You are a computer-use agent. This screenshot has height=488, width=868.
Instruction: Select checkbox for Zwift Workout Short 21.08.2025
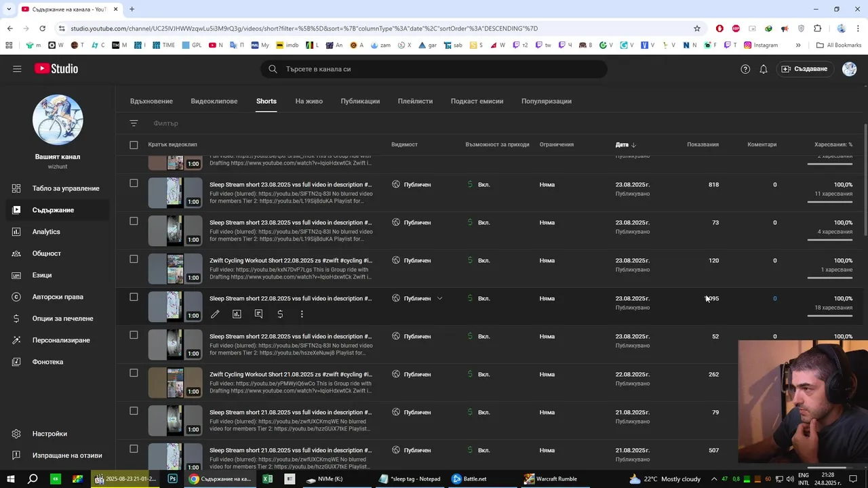coord(134,373)
